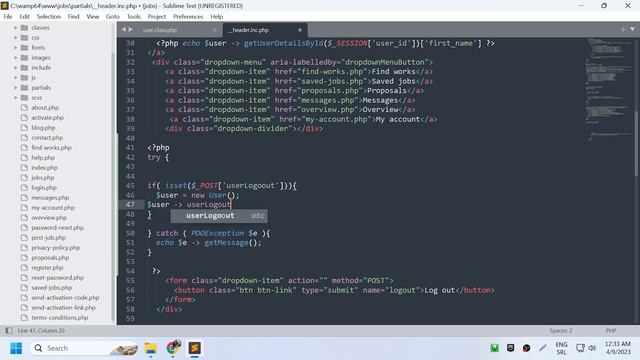Close the user.class.php tab
Screen dimensions: 640x360
tap(215, 30)
